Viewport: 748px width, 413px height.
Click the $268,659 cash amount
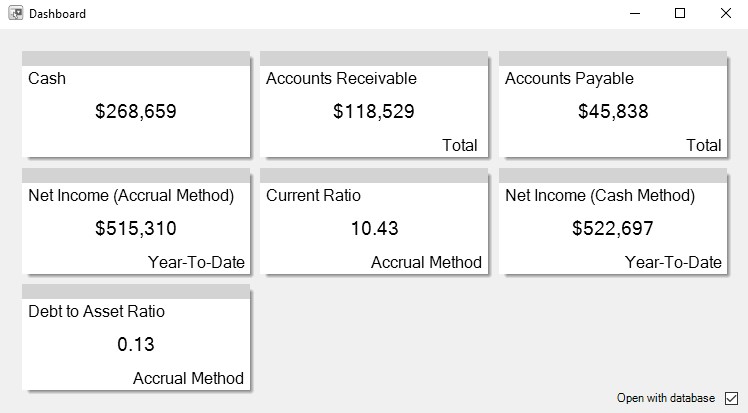tap(135, 112)
